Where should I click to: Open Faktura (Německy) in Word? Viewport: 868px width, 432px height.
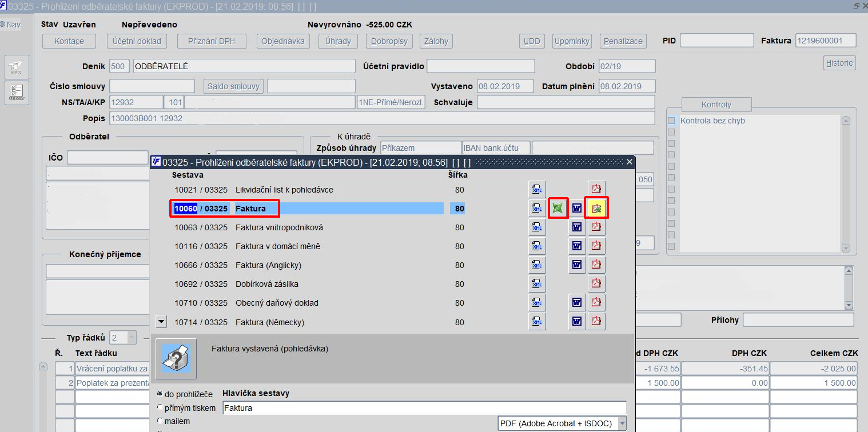(x=577, y=322)
